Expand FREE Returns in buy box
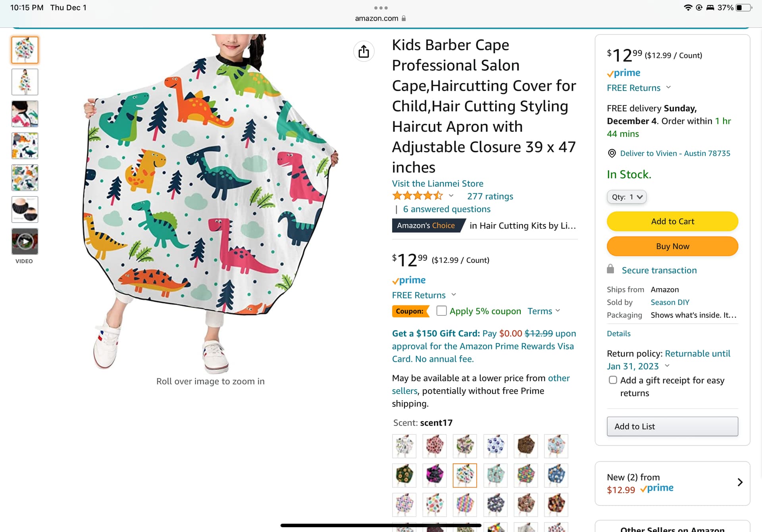The image size is (762, 532). [x=639, y=88]
